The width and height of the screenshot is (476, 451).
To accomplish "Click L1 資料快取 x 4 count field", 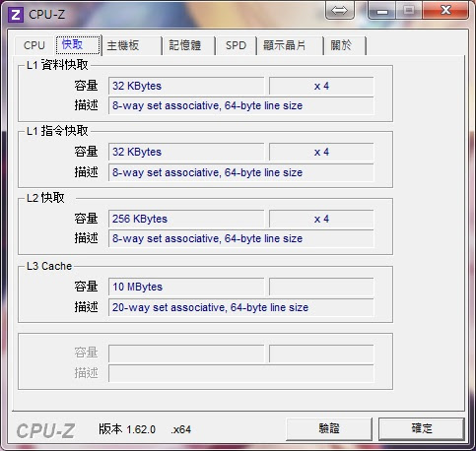I will pos(321,86).
